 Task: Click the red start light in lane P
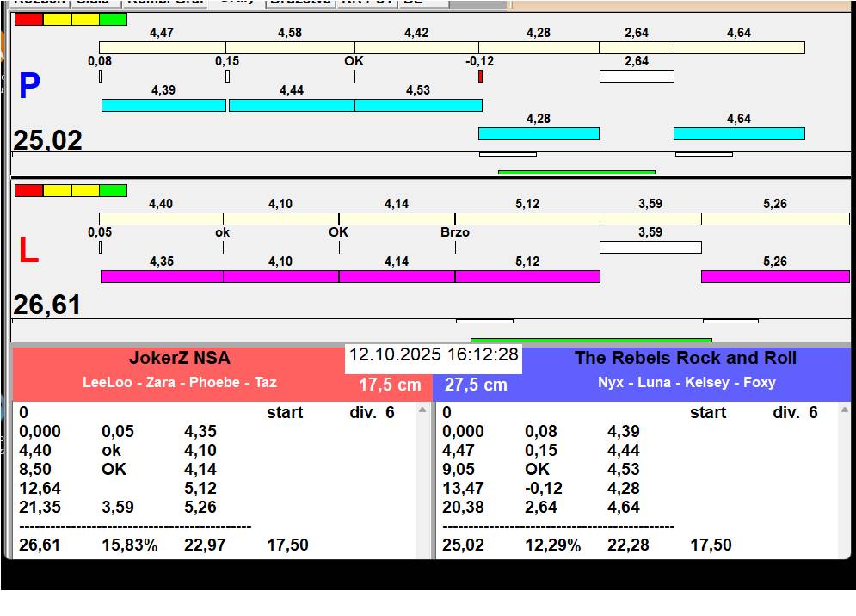coord(28,19)
